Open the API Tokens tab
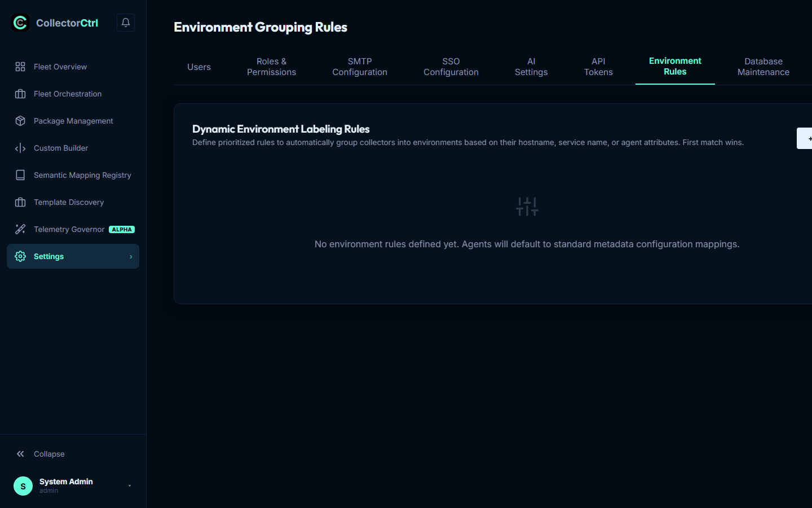Viewport: 812px width, 508px height. pos(598,67)
